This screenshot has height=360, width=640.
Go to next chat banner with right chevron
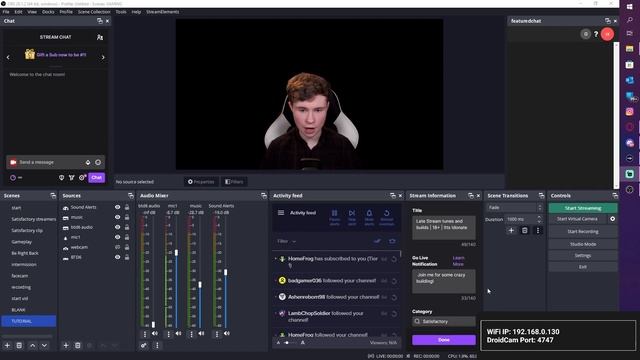[x=103, y=58]
